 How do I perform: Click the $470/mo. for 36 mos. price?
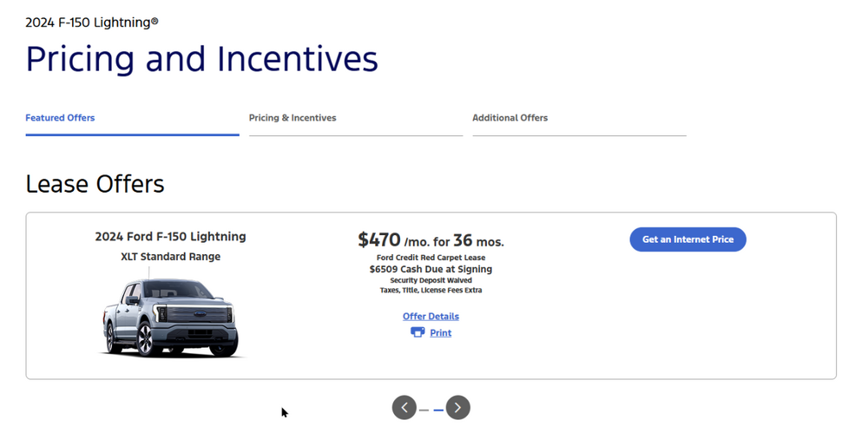431,240
